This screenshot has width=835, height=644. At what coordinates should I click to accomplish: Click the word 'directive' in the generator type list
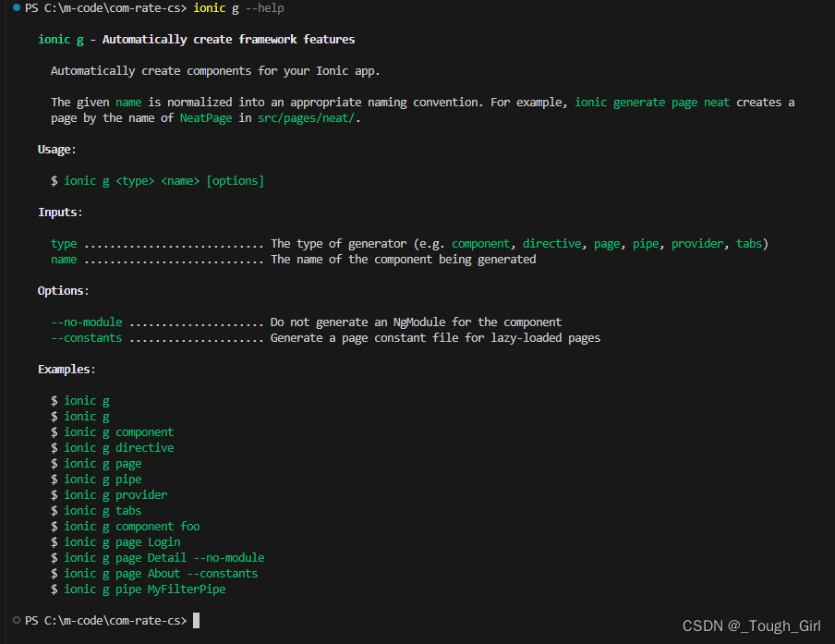551,244
